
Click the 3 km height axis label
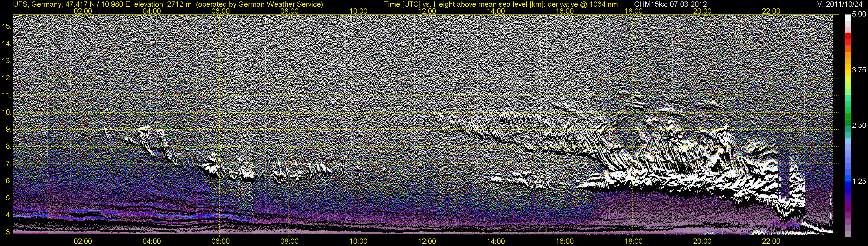click(8, 232)
